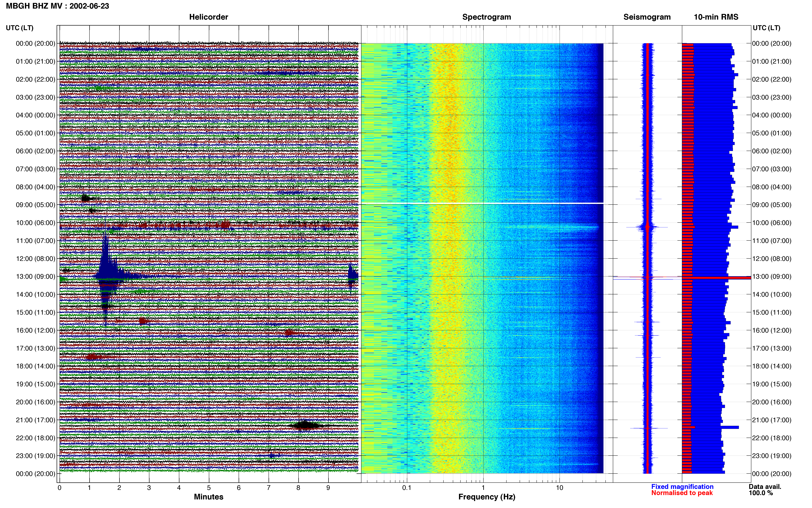Screen dimensions: 812x508
Task: Click the title 'MBGH BHZ MV : 2002-06-23'
Action: tap(57, 6)
